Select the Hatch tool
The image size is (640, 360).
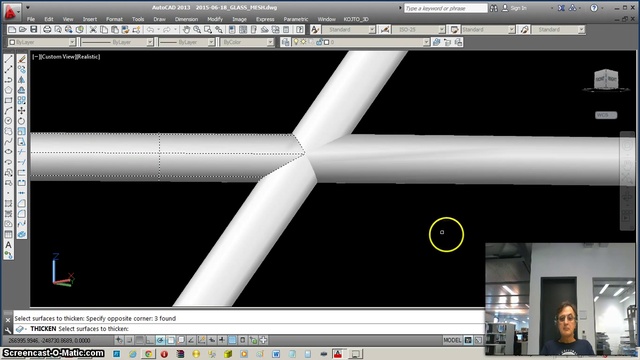click(8, 203)
